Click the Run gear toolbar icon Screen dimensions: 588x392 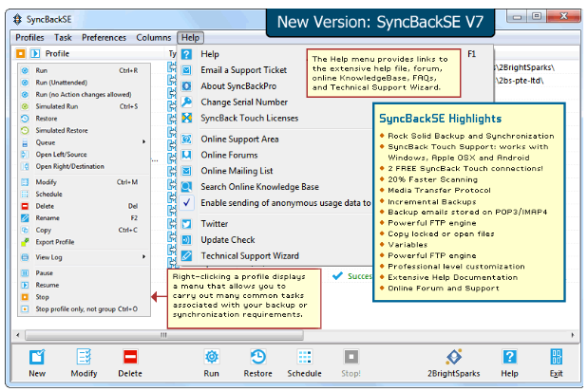pyautogui.click(x=212, y=357)
